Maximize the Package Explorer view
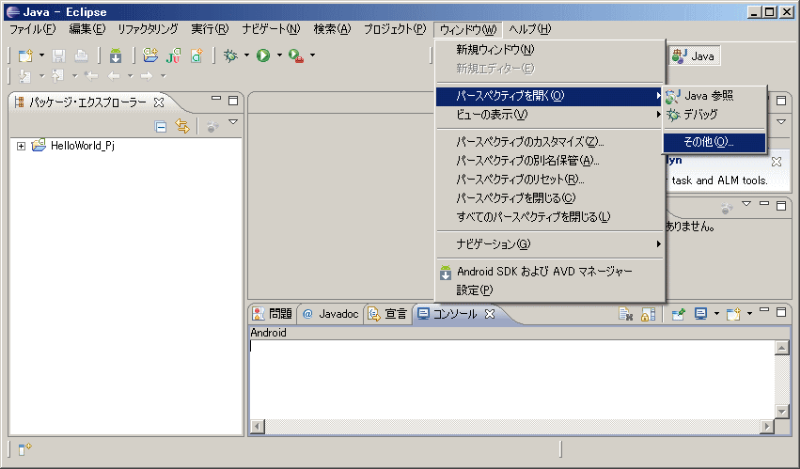 tap(233, 101)
